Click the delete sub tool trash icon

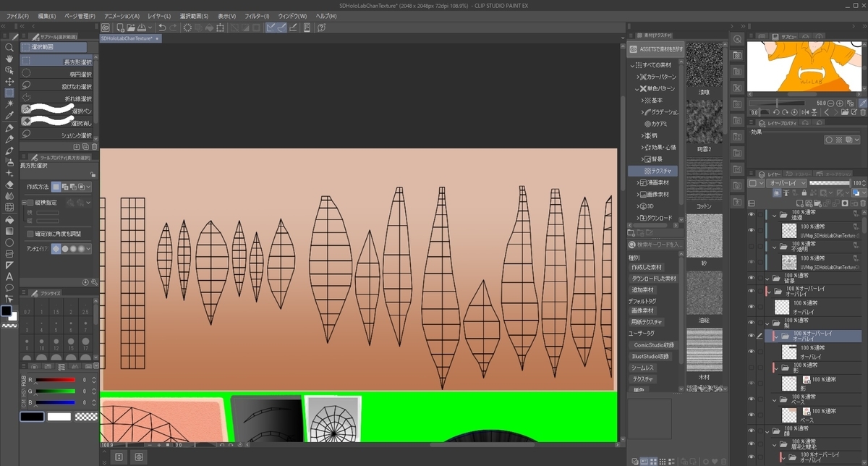pos(94,146)
